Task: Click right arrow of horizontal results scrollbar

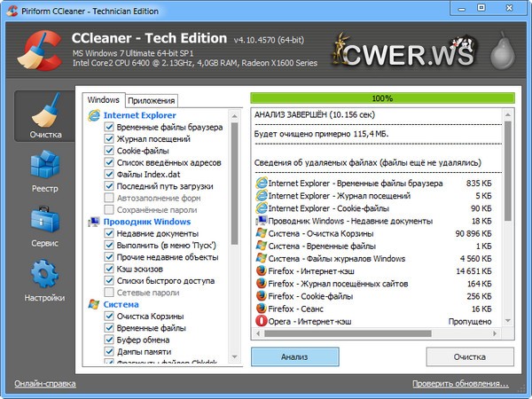Action: click(x=495, y=333)
